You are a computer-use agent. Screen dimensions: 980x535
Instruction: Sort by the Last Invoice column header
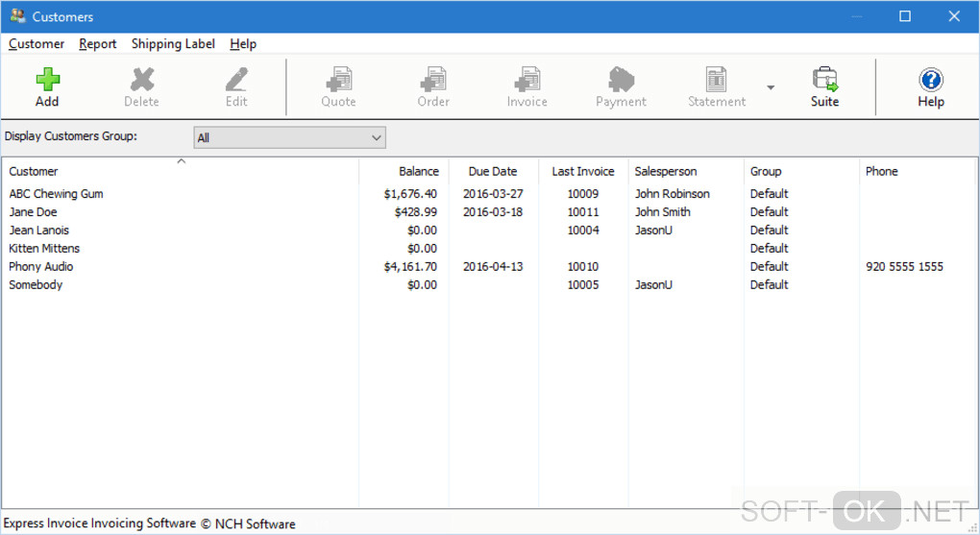(x=583, y=171)
